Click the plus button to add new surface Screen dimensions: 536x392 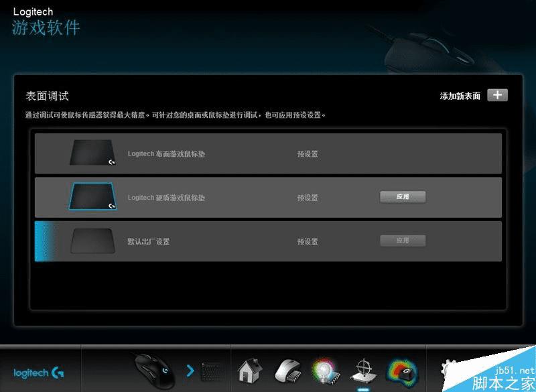coord(497,95)
